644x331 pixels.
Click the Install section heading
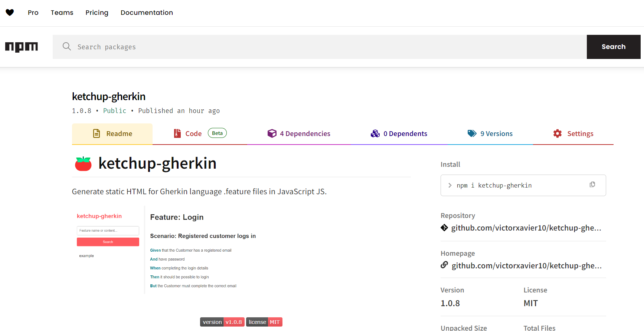[450, 165]
